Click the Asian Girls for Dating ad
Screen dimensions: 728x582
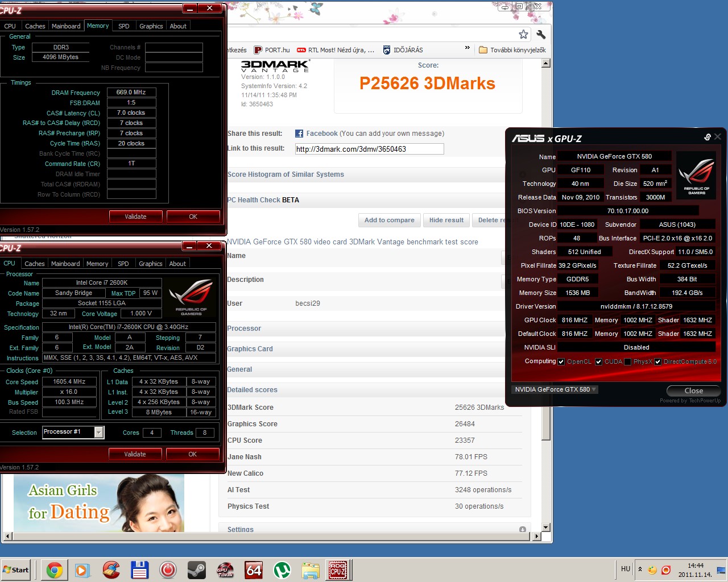point(99,504)
